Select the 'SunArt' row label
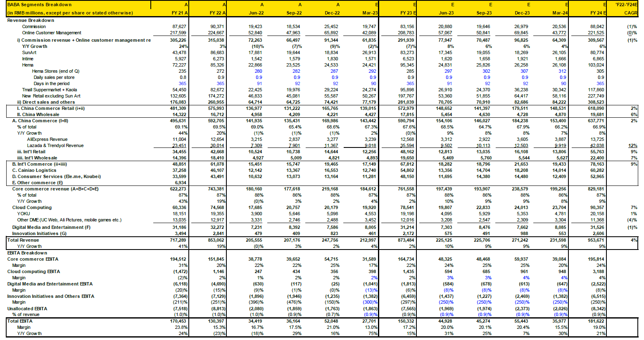The height and width of the screenshot is (340, 644). coord(29,52)
